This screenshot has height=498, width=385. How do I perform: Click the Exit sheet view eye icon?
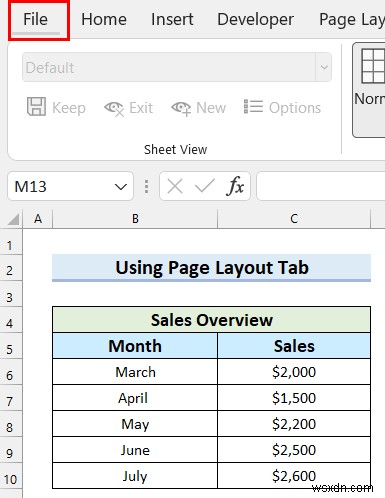point(114,108)
